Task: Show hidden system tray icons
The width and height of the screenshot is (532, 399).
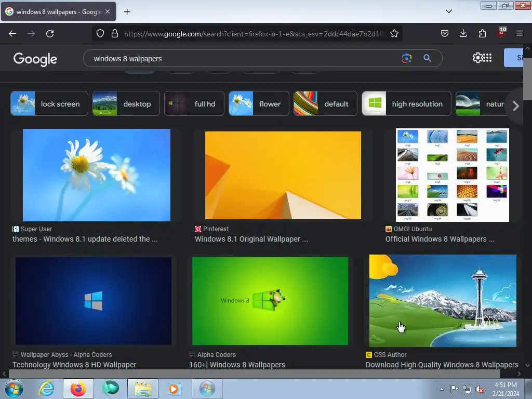Action: (x=442, y=389)
